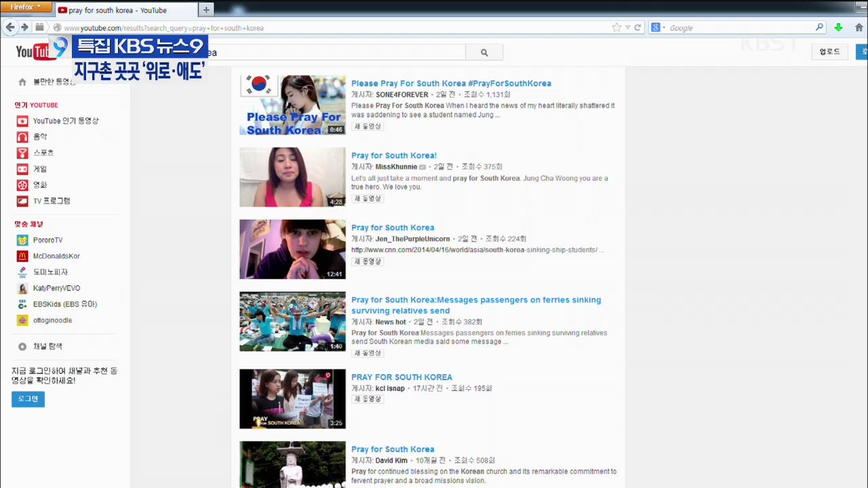Open Jen_ThePurpleUnicorn's 'Pray for South Korea' title
The height and width of the screenshot is (488, 868).
point(393,228)
